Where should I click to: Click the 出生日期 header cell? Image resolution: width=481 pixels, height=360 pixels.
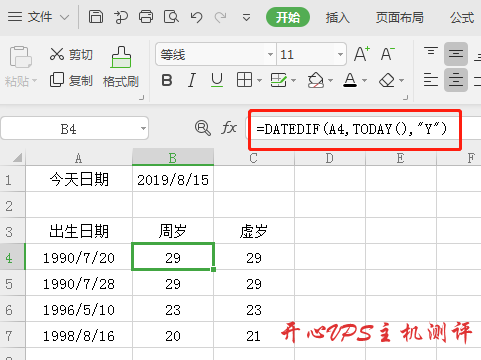pos(79,231)
